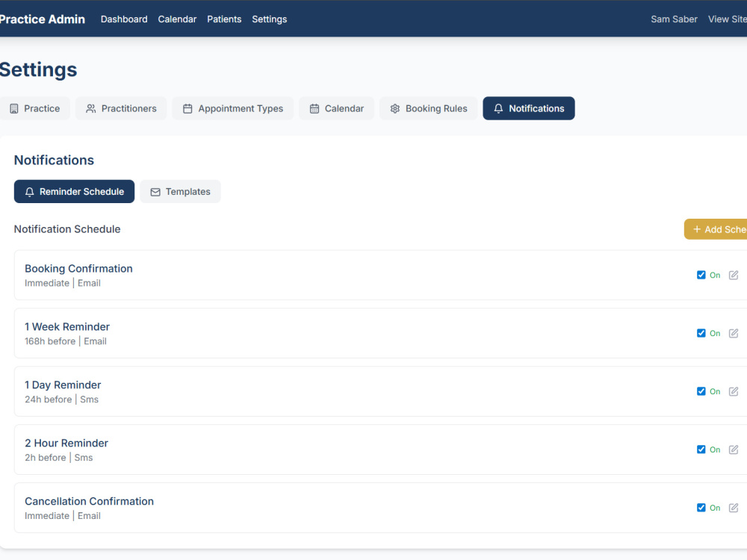
Task: Uncheck the 2 Hour Reminder checkbox
Action: point(701,449)
